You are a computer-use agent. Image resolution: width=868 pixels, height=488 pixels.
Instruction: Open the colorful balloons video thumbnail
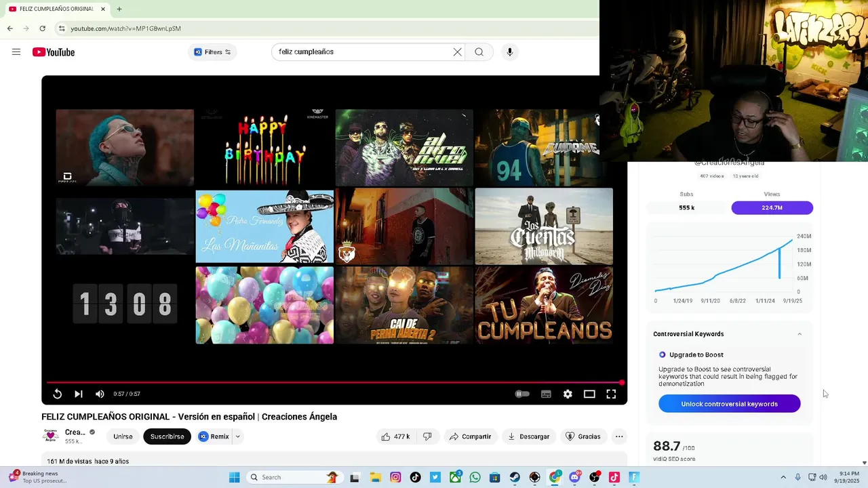tap(264, 305)
